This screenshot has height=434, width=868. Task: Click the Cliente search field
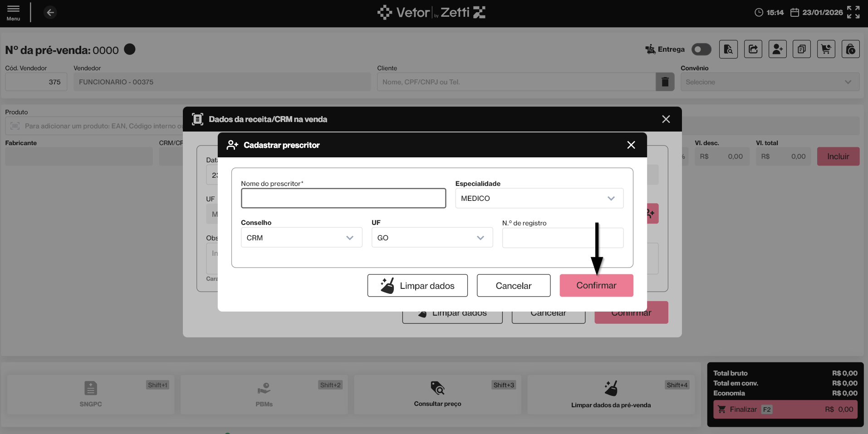(516, 82)
